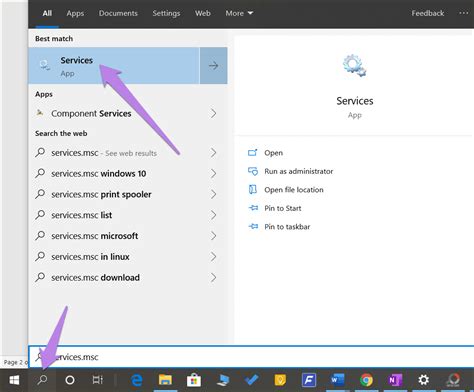The height and width of the screenshot is (392, 474).
Task: Expand Services result details arrow
Action: point(214,65)
